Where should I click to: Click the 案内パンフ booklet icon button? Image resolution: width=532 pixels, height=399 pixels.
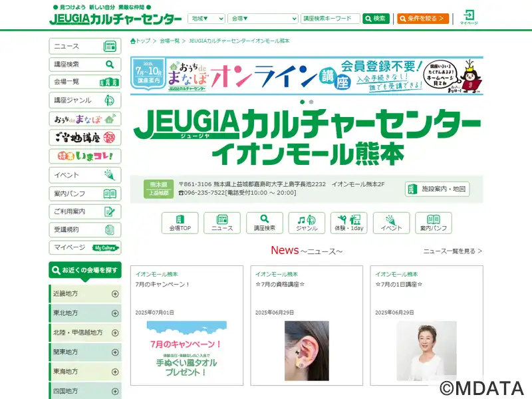point(434,223)
